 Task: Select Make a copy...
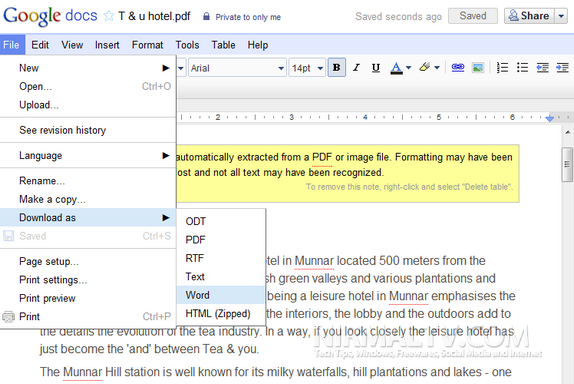coord(88,199)
